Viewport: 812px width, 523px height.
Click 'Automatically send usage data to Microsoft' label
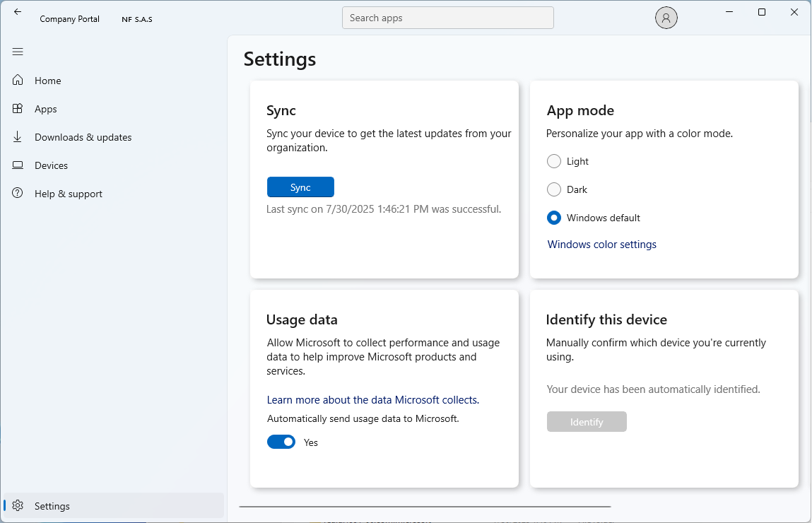point(363,418)
